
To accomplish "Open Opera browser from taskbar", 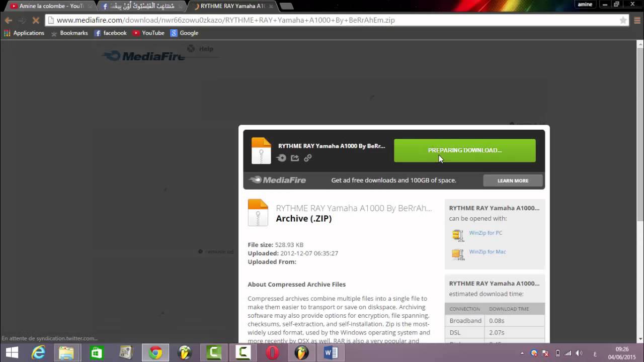I will point(272,353).
